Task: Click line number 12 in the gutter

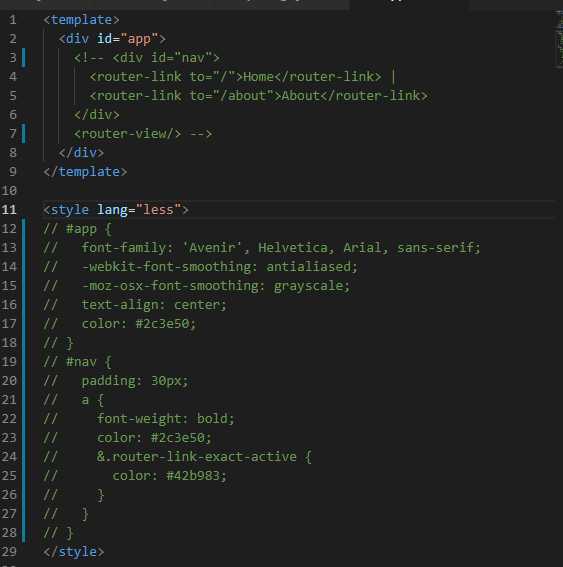Action: coord(9,229)
